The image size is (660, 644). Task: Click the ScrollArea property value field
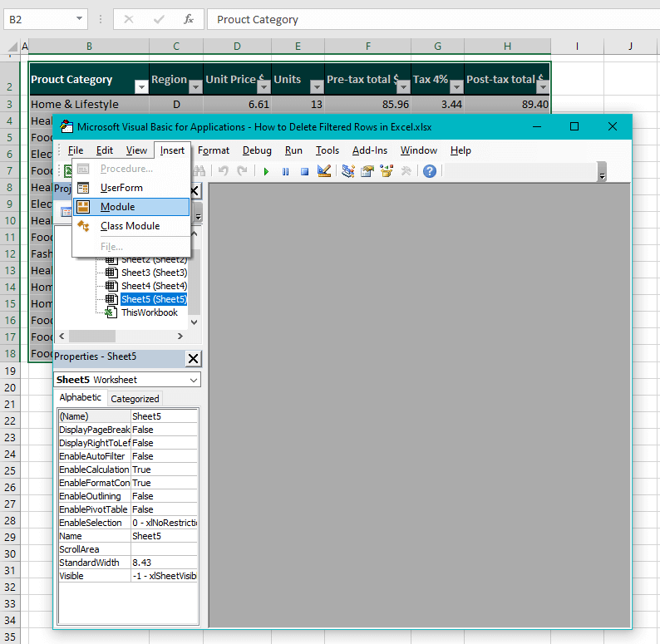click(x=164, y=549)
